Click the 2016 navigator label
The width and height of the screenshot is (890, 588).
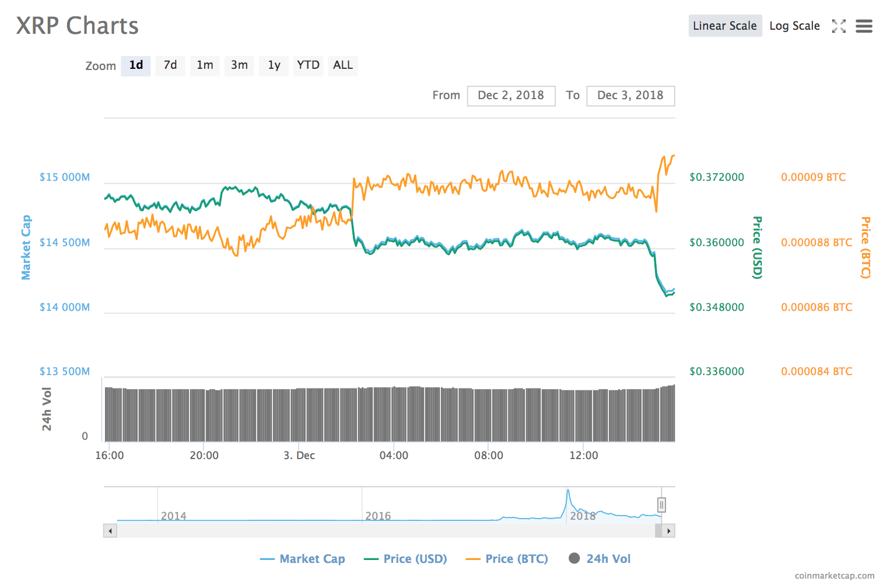[378, 516]
